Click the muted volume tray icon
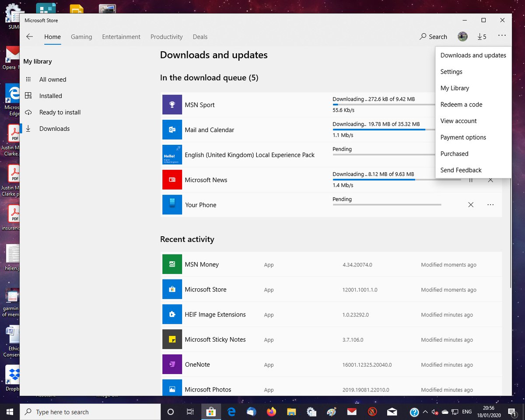Screen dimensions: 525x420 click(435, 412)
